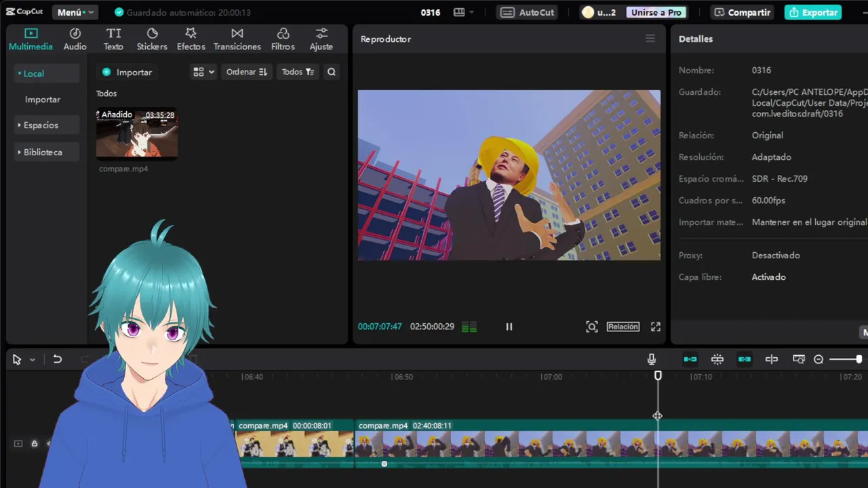Image resolution: width=868 pixels, height=488 pixels.
Task: Click the current timecode 00:07:07:47
Action: pos(380,327)
